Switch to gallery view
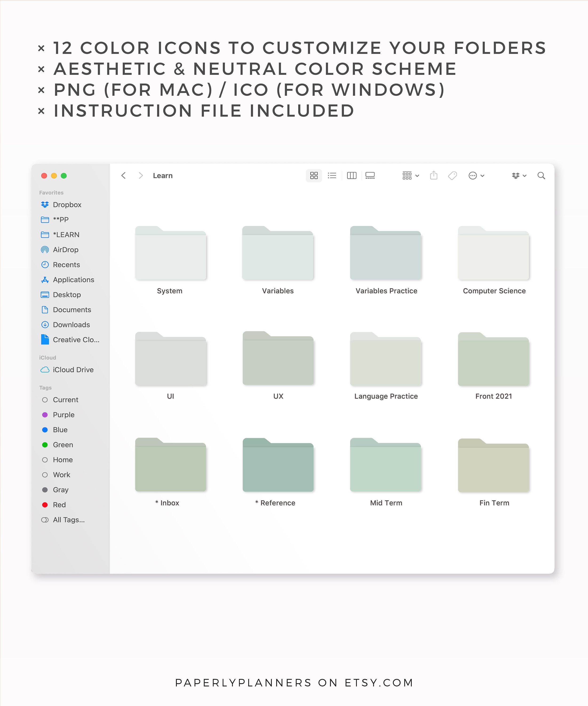This screenshot has height=706, width=588. [x=369, y=176]
